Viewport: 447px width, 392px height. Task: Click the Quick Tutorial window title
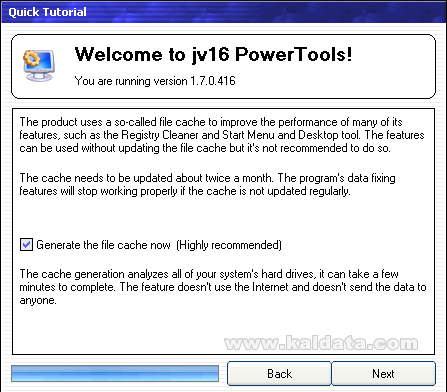click(47, 12)
